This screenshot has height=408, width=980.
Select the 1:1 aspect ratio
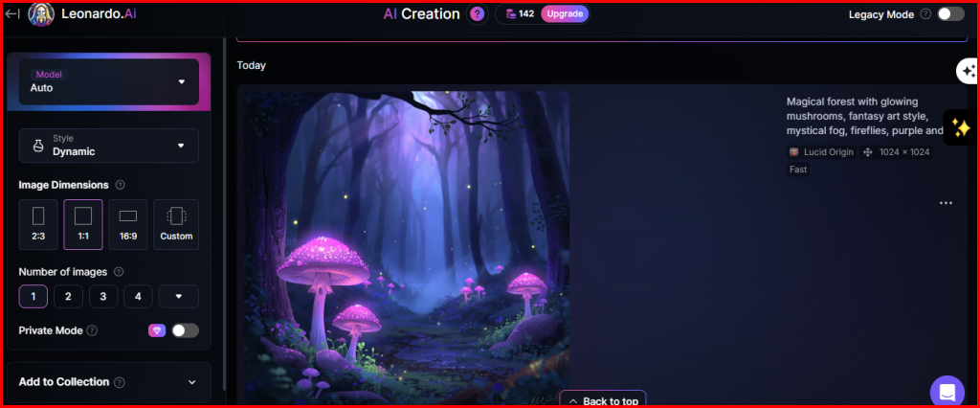pyautogui.click(x=83, y=225)
